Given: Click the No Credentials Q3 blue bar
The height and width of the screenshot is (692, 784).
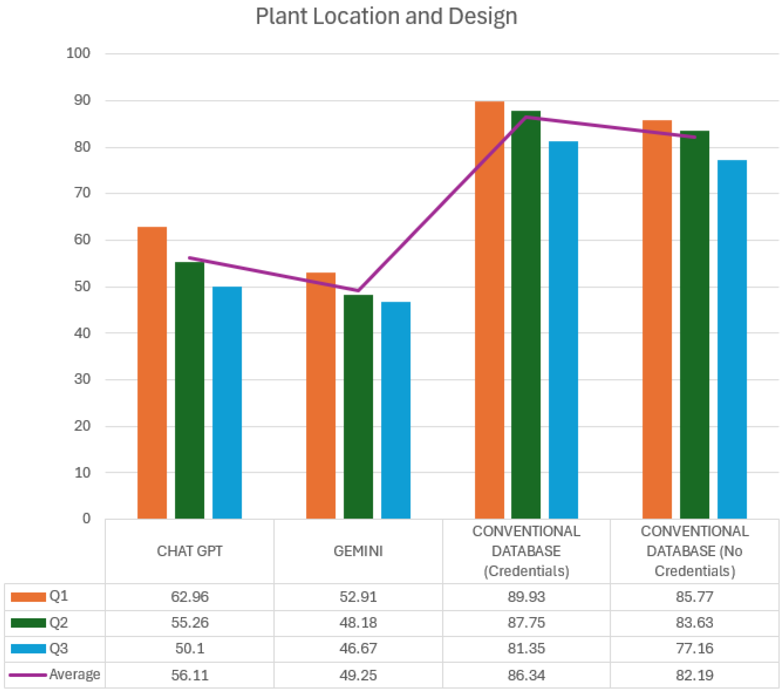Looking at the screenshot, I should (x=732, y=339).
